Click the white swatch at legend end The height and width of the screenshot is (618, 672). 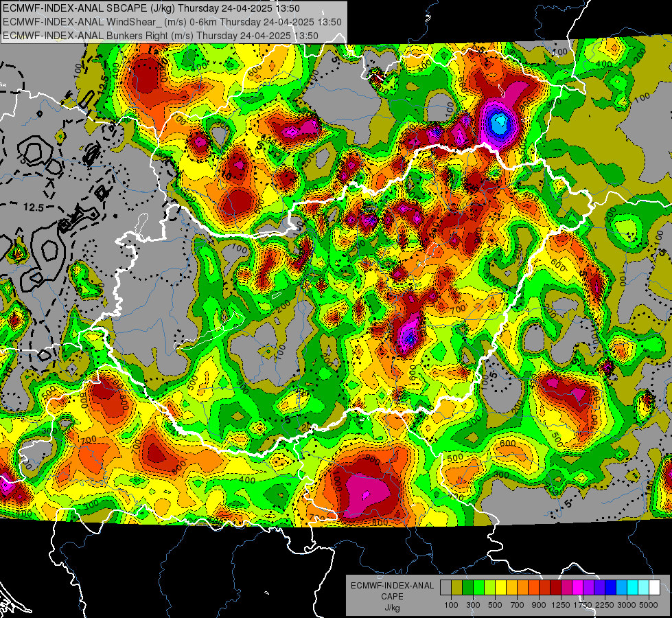pyautogui.click(x=655, y=588)
